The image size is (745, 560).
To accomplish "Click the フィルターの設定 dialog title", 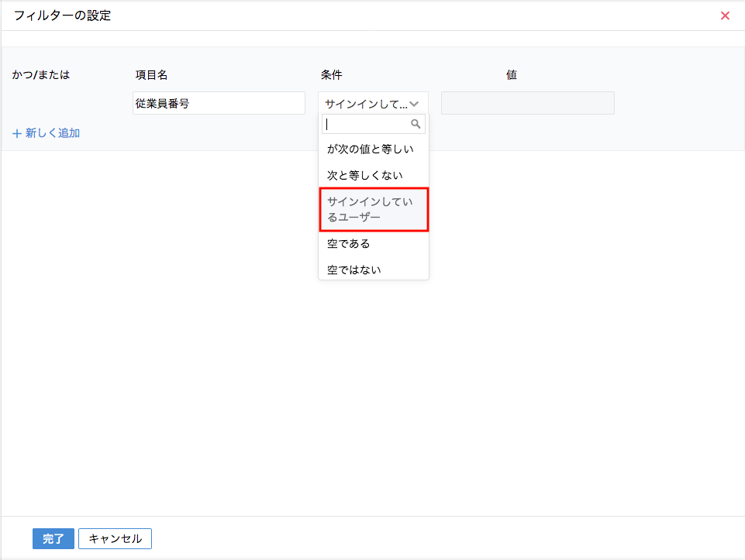I will coord(62,15).
